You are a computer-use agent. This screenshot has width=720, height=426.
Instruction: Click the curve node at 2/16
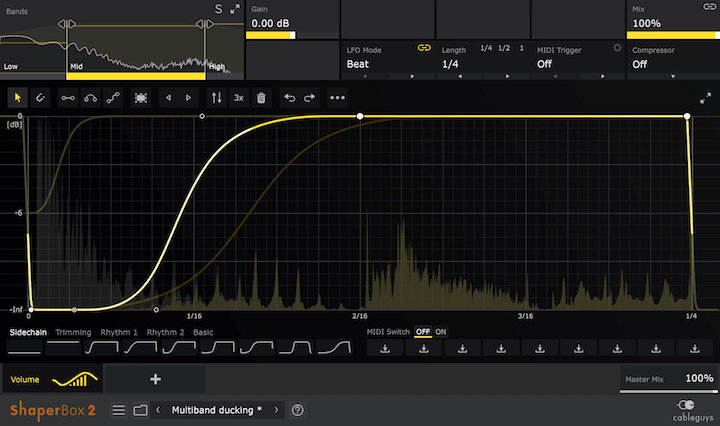[x=360, y=117]
